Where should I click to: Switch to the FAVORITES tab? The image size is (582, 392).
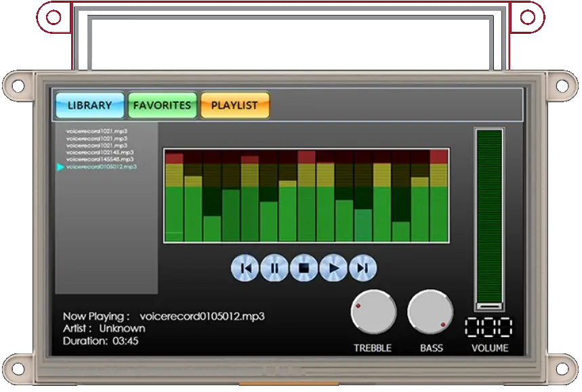pyautogui.click(x=162, y=106)
